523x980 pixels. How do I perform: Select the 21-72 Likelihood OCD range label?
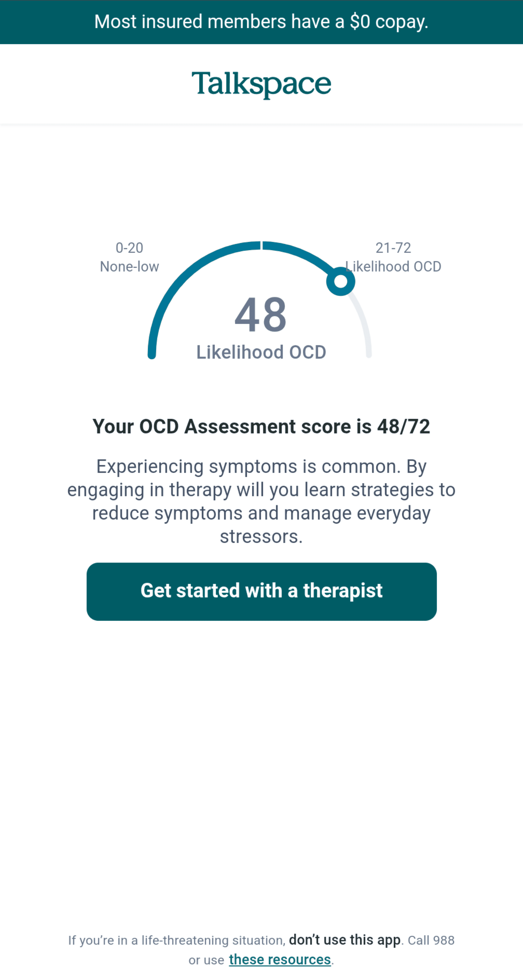[x=393, y=257]
